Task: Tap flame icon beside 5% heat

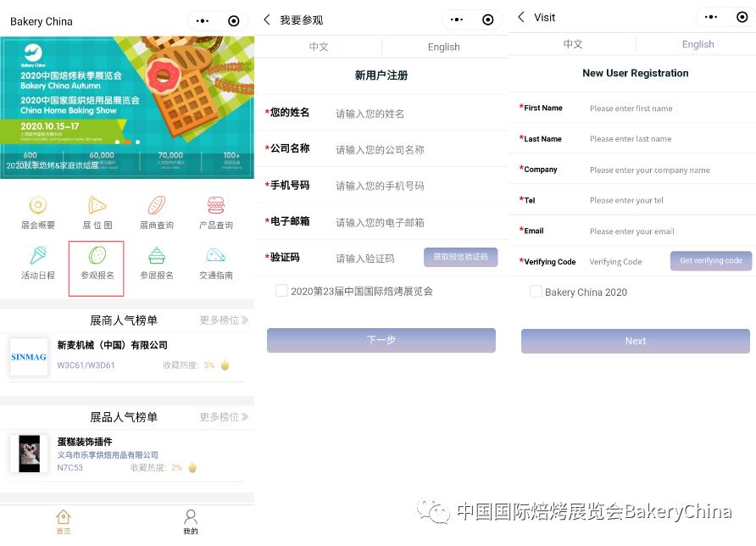Action: (225, 365)
